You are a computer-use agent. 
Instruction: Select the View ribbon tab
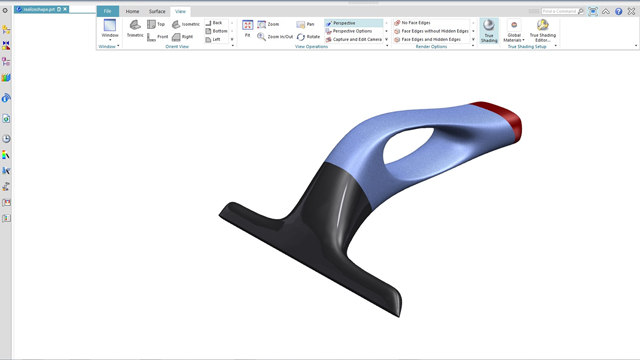(180, 11)
